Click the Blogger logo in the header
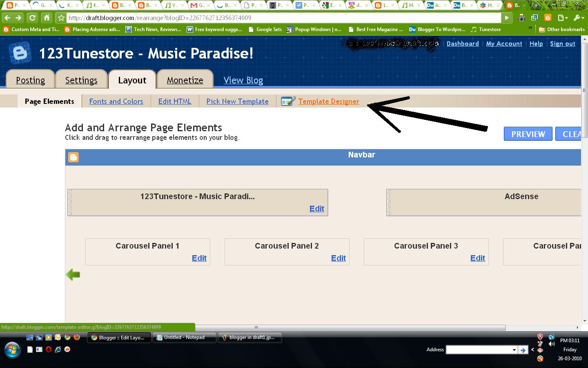Image resolution: width=588 pixels, height=368 pixels. pyautogui.click(x=20, y=53)
